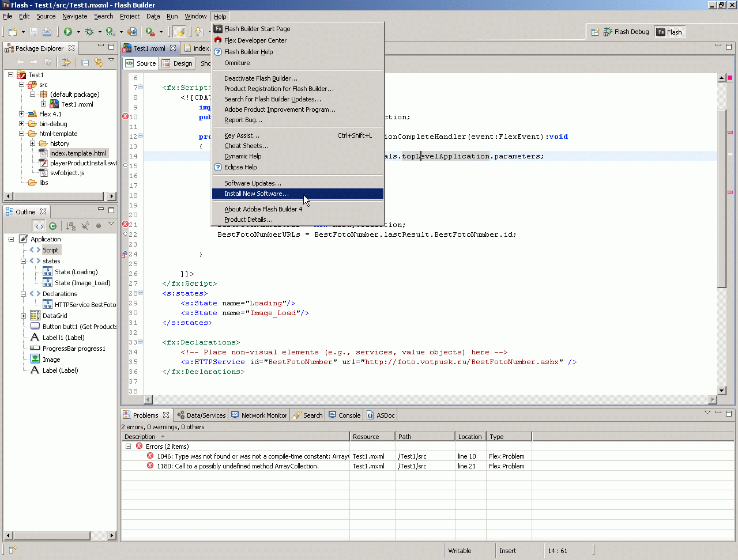738x560 pixels.
Task: Collapse the Errors (2 items) group
Action: click(129, 447)
